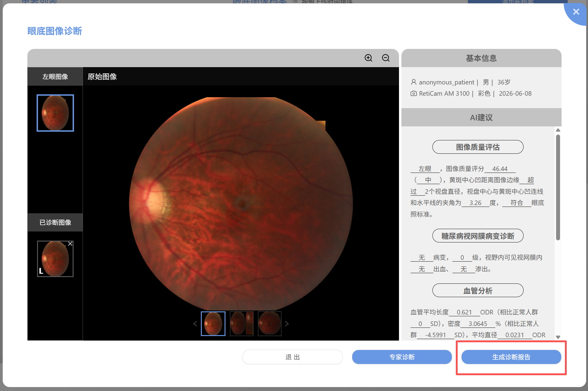Go to next image in thumbnail strip
This screenshot has width=588, height=391.
(x=287, y=324)
